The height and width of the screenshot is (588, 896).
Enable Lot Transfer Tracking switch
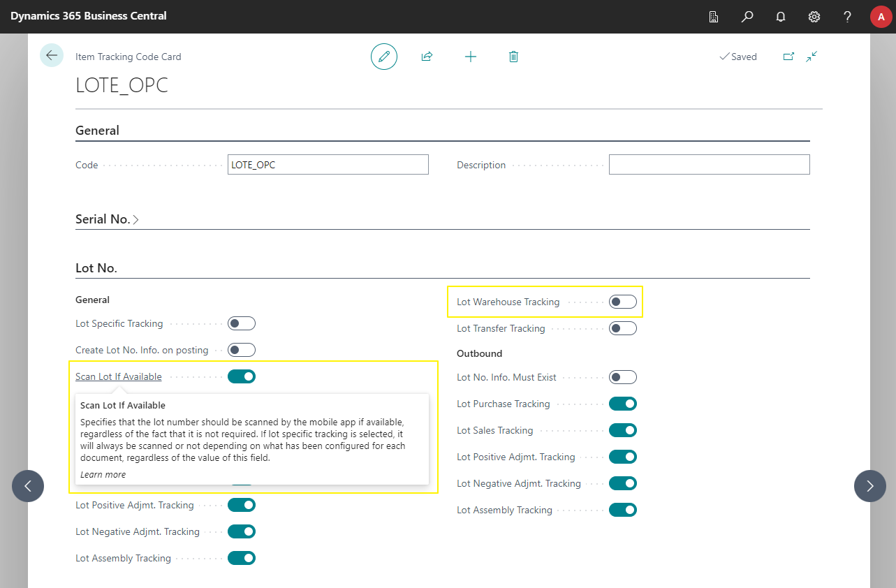[623, 328]
